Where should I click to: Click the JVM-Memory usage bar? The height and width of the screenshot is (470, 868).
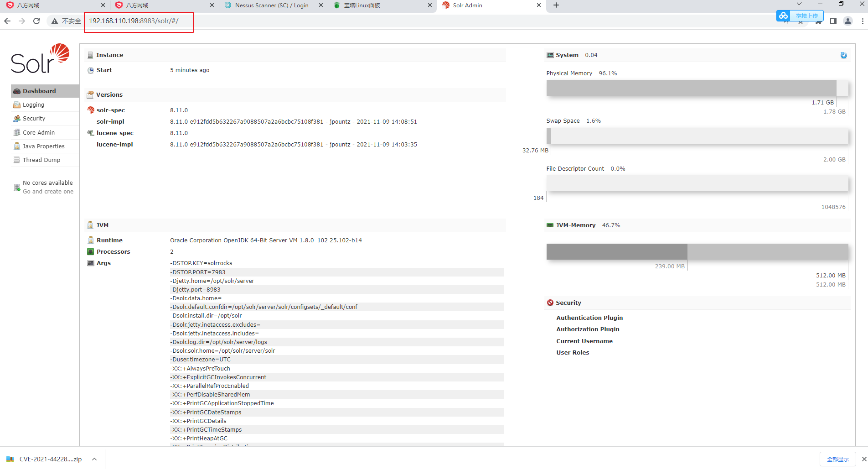click(697, 251)
